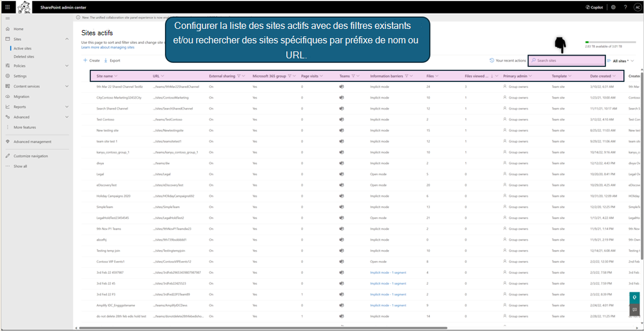Open the help question mark icon
The height and width of the screenshot is (331, 644).
(x=625, y=8)
